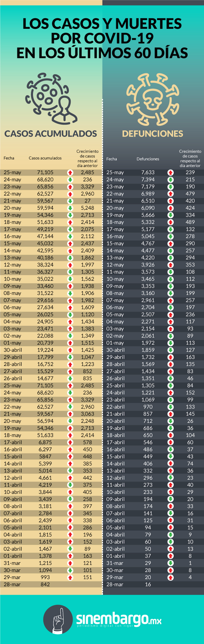Click the skull virus icon above Defunciones
Viewport: 204px width, 644px height.
click(152, 99)
